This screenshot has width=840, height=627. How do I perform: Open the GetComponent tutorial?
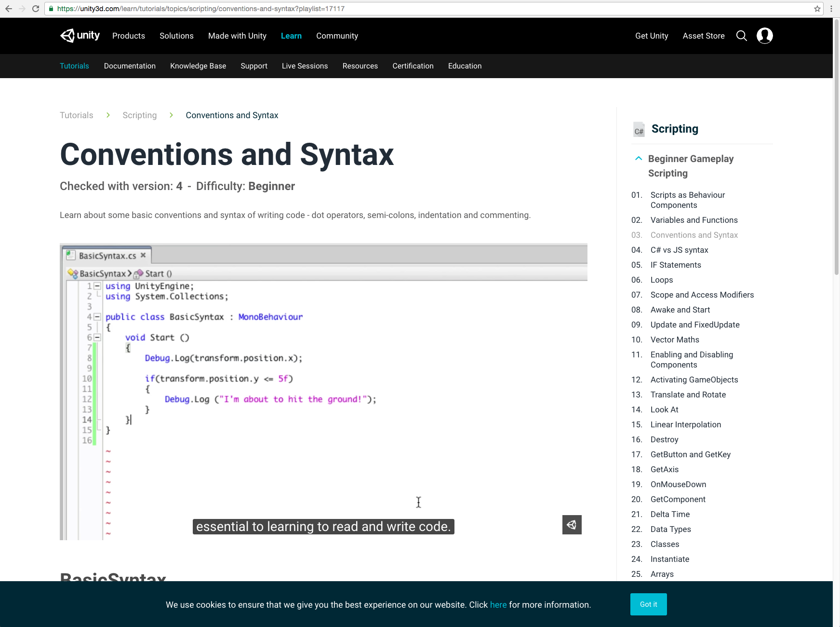coord(678,499)
